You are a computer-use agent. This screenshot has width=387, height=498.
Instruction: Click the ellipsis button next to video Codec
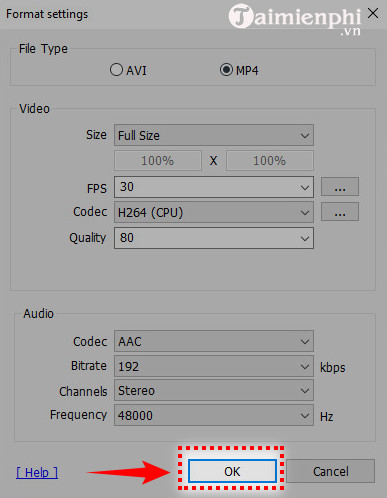340,212
